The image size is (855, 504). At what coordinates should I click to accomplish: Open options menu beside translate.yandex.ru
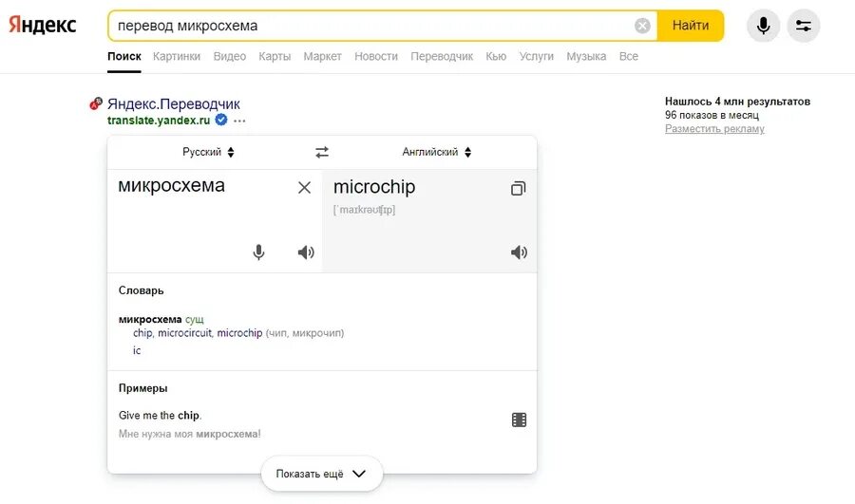tap(239, 121)
